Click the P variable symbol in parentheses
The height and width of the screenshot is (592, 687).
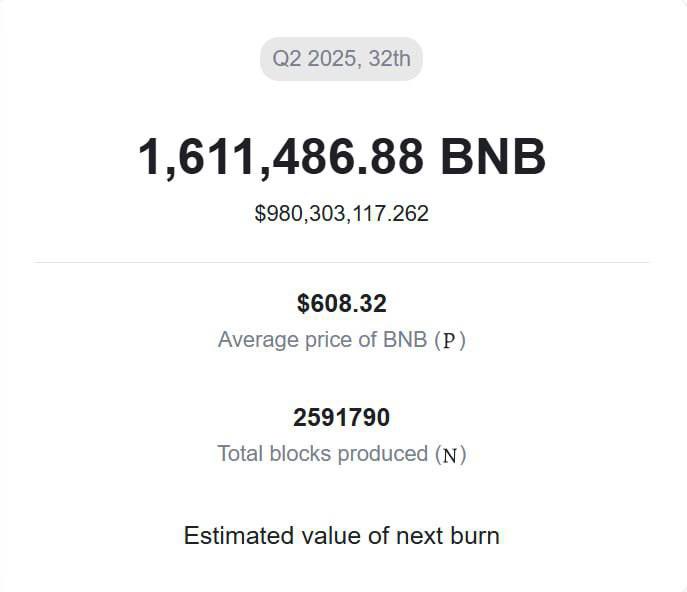click(450, 340)
